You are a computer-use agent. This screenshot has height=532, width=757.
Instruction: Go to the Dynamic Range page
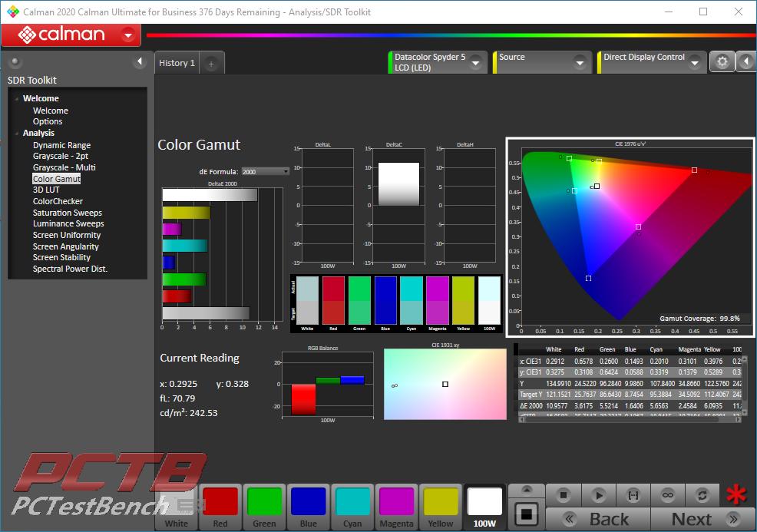61,145
